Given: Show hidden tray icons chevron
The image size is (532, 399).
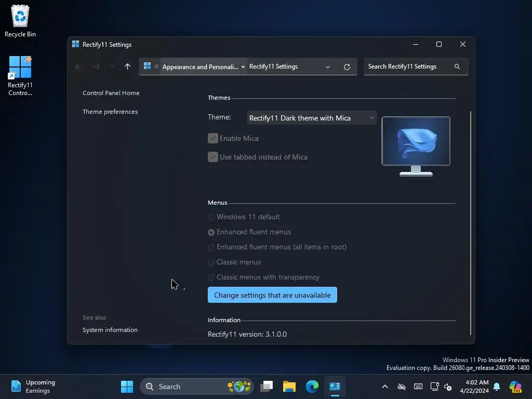Looking at the screenshot, I should (x=385, y=387).
